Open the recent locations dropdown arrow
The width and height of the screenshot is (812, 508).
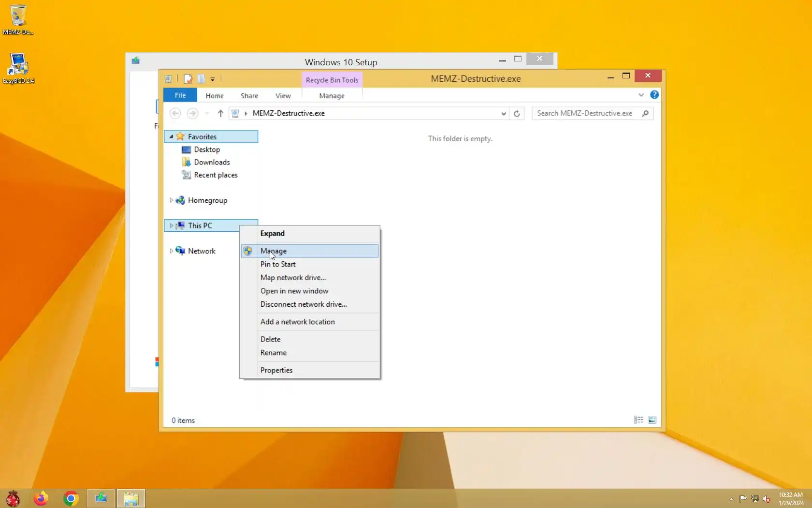207,113
